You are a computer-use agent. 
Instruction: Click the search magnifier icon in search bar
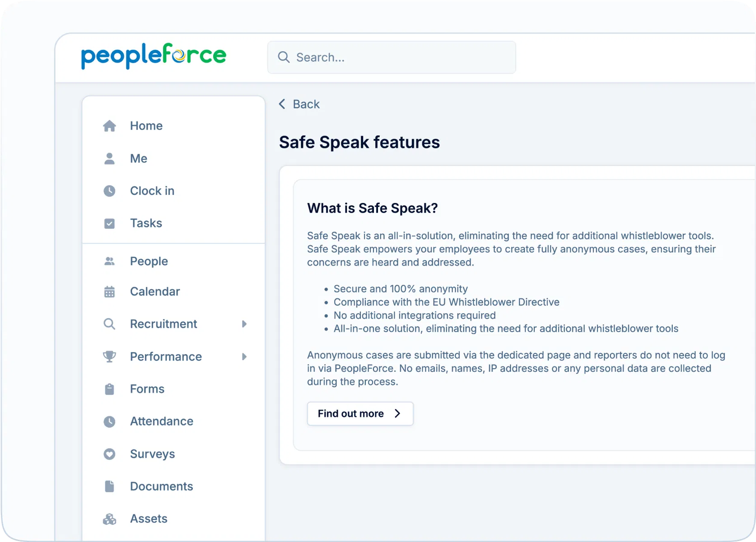284,57
